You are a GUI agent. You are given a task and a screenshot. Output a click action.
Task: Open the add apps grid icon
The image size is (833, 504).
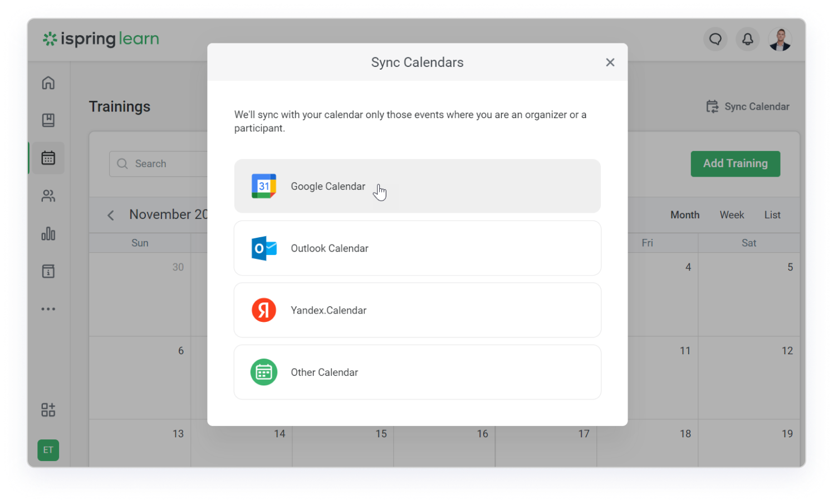pyautogui.click(x=48, y=410)
